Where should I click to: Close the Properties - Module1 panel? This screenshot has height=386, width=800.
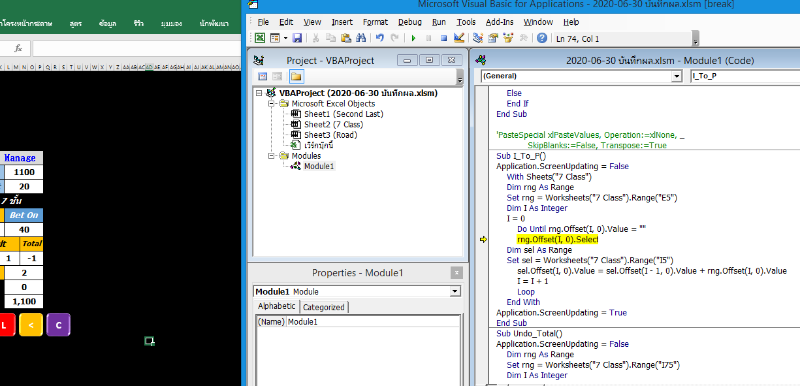click(457, 273)
